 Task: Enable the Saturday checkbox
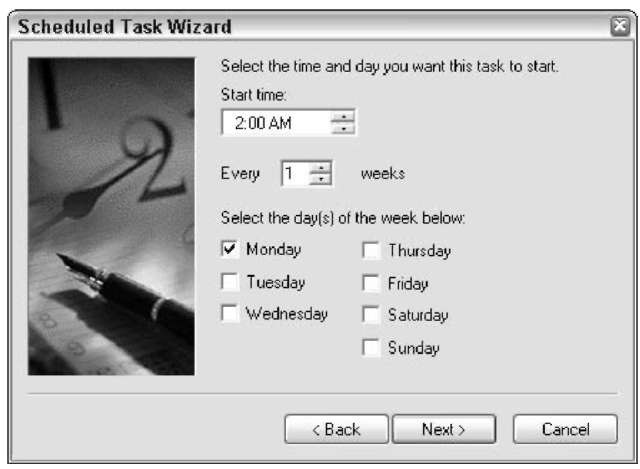371,315
